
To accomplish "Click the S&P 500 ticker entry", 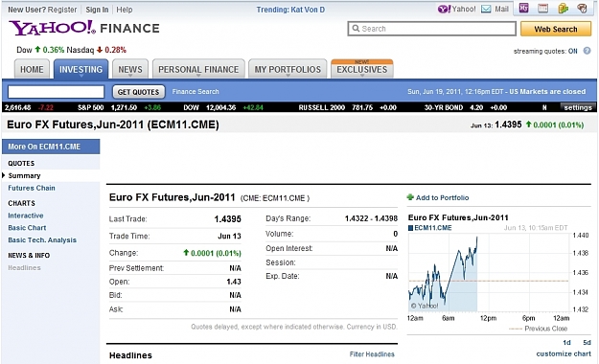I will click(119, 107).
